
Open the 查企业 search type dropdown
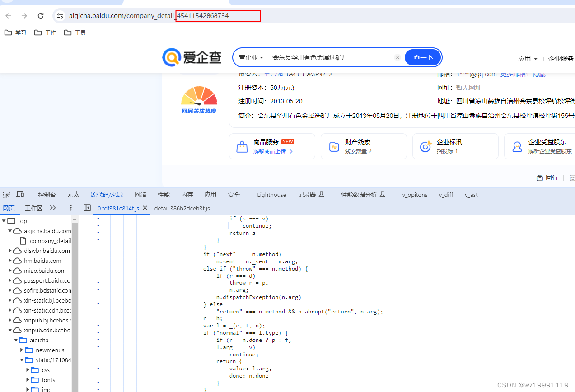coord(251,57)
